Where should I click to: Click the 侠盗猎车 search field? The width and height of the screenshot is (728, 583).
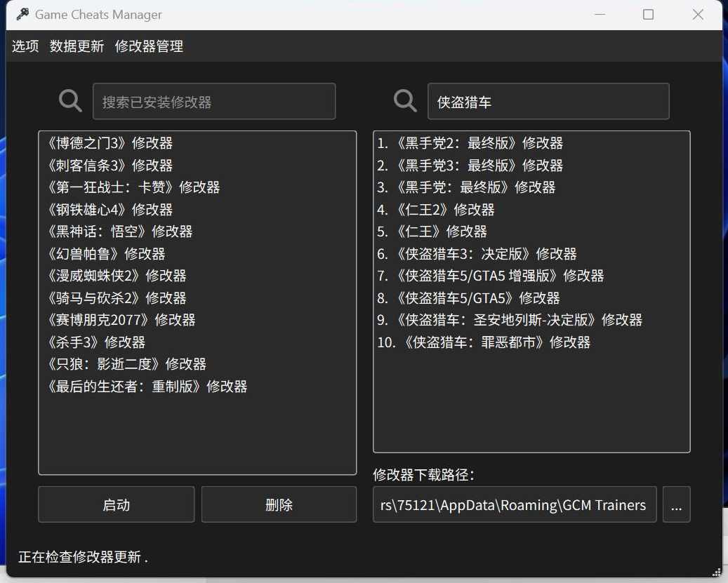548,101
